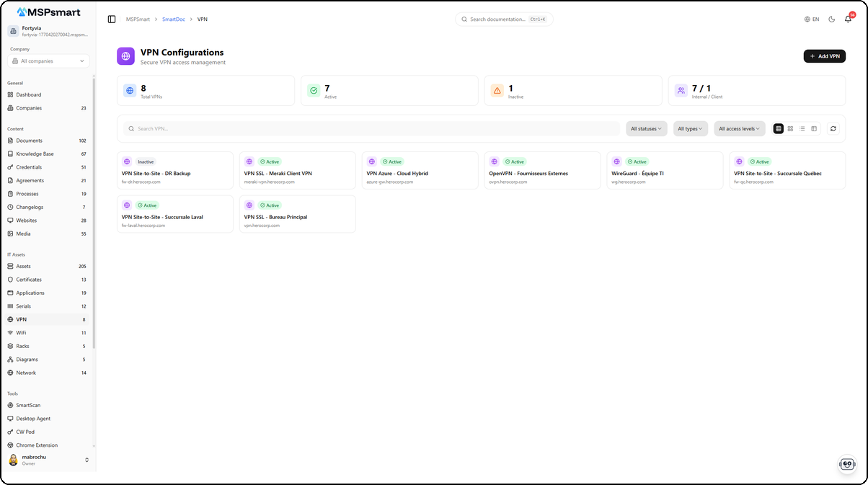Select the Certificates section in the sidebar

[28, 279]
